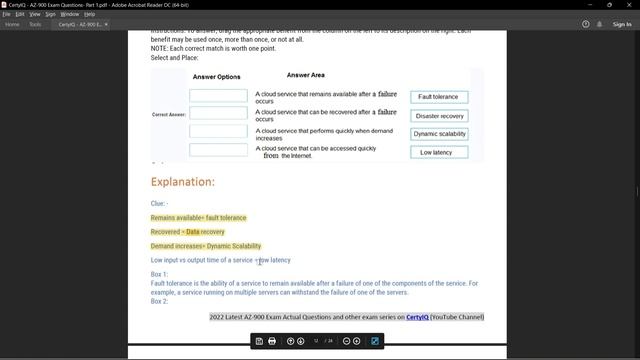The image size is (640, 360).
Task: Click the second empty answer option box
Action: 218,113
